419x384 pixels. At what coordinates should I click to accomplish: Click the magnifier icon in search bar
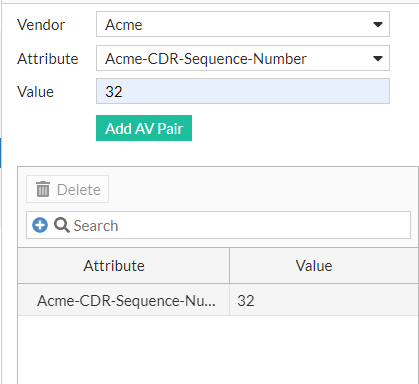62,225
